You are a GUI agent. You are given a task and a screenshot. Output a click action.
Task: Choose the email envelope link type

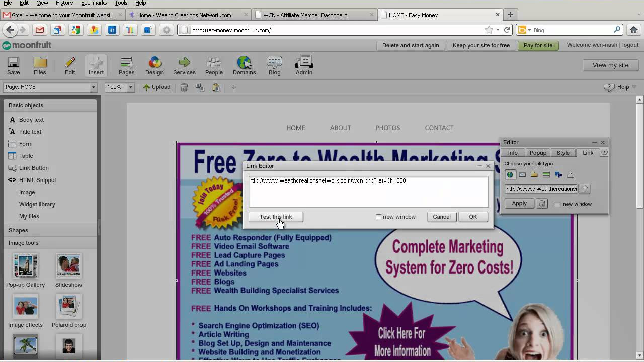click(x=522, y=175)
